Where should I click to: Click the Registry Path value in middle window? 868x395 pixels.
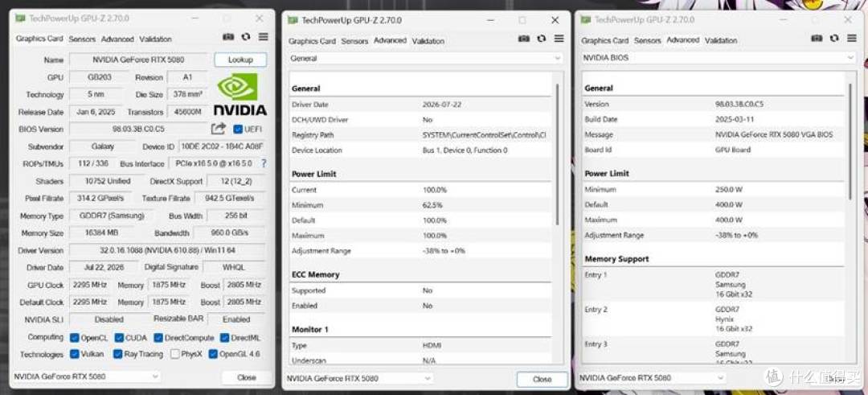[485, 135]
